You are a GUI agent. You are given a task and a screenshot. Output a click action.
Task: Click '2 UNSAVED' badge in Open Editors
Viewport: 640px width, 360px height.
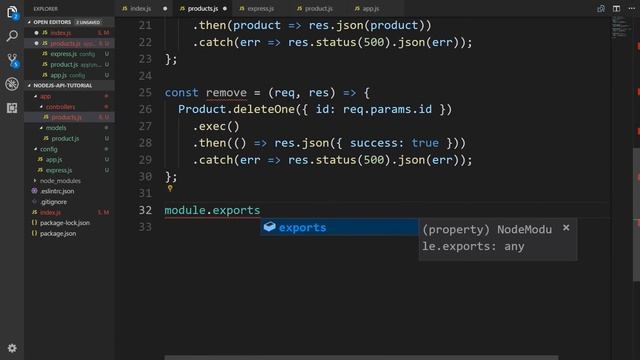click(88, 22)
